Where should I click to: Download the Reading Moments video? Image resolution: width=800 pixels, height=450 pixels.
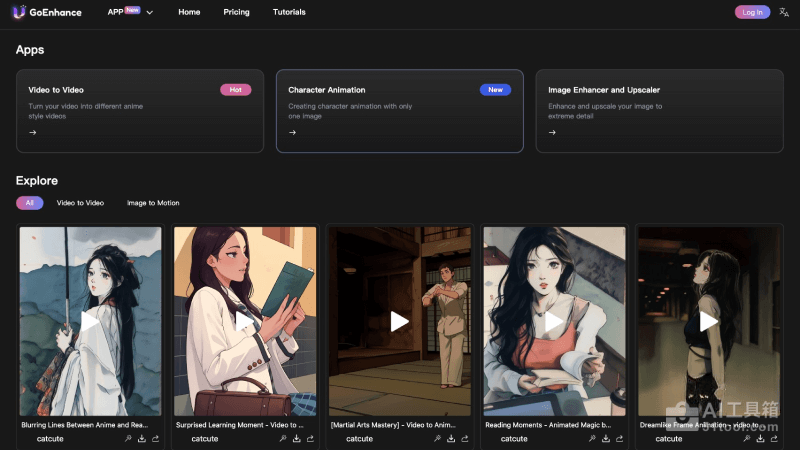pyautogui.click(x=606, y=438)
